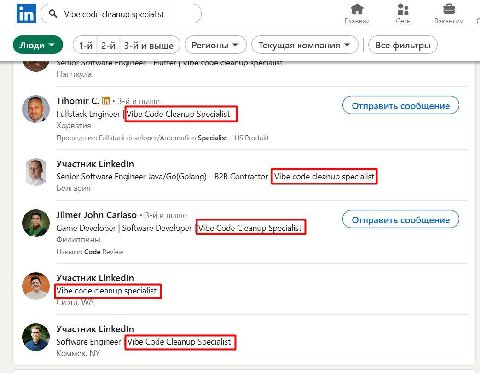Click photo of the B2B Contractor member

[36, 172]
